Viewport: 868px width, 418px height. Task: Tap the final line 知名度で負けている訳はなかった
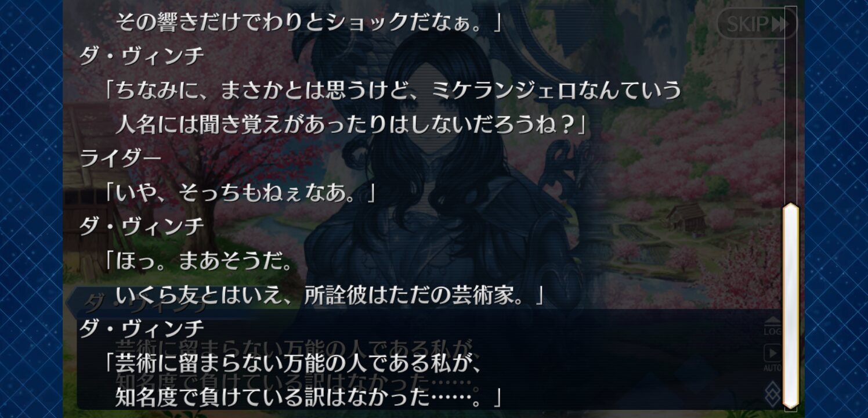pos(308,398)
